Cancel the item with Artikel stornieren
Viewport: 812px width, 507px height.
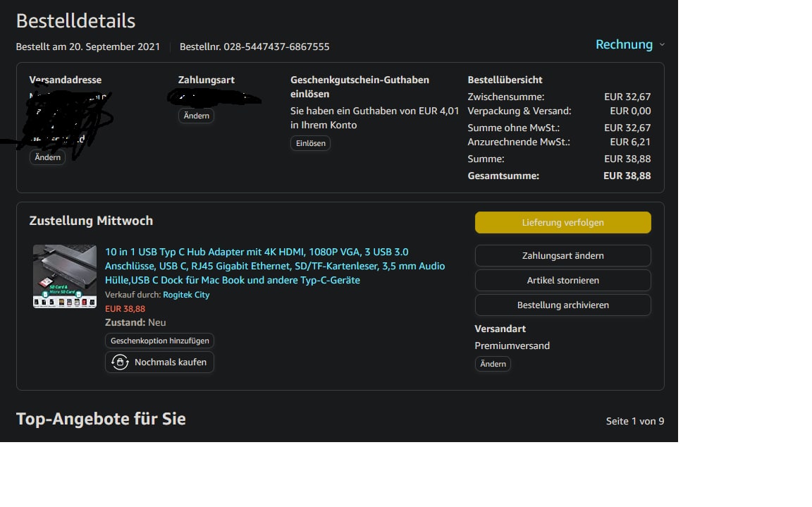[x=562, y=280]
